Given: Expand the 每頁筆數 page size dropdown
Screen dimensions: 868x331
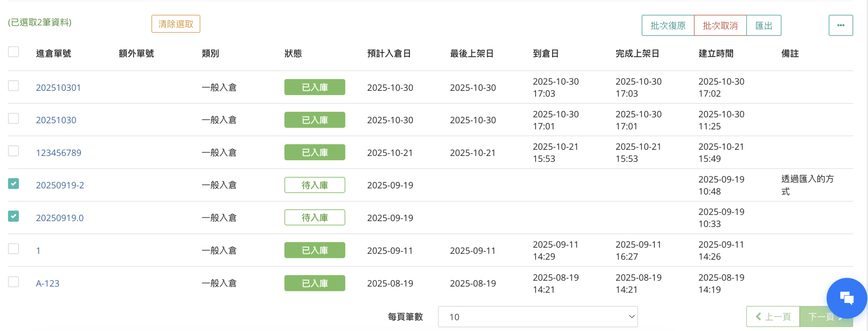Looking at the screenshot, I should (x=537, y=317).
